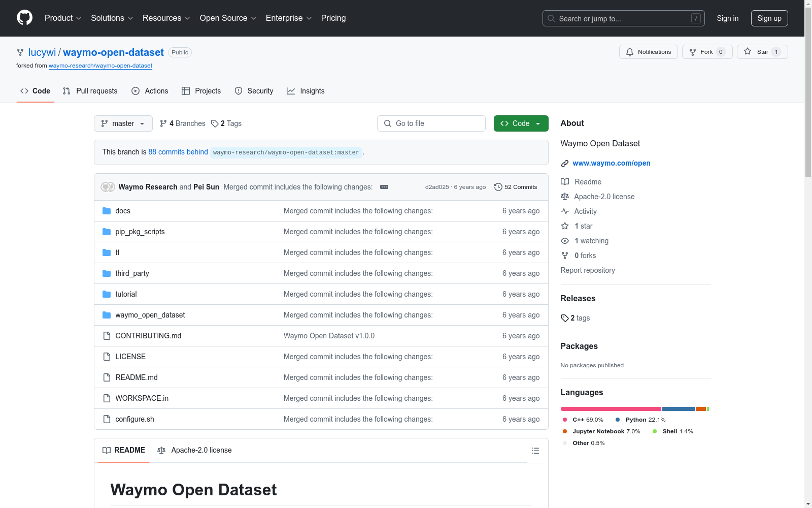Click the Sign in link

tap(727, 18)
